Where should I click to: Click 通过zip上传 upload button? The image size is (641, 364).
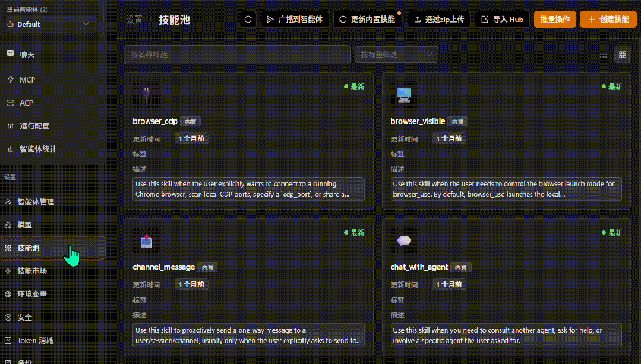pos(438,19)
